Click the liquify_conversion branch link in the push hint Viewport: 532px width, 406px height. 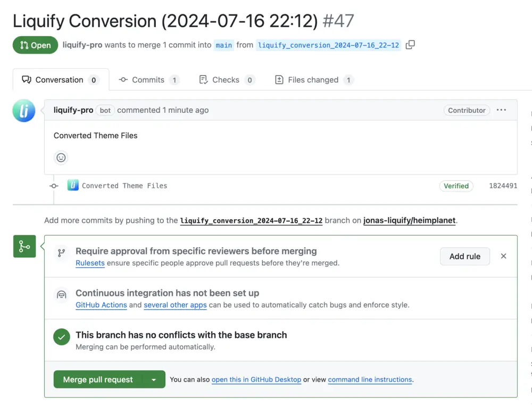(x=251, y=221)
